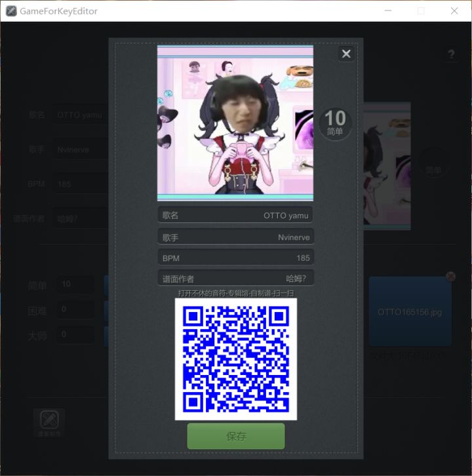Click the blue QR code image
Screen dimensions: 472x476
click(236, 359)
